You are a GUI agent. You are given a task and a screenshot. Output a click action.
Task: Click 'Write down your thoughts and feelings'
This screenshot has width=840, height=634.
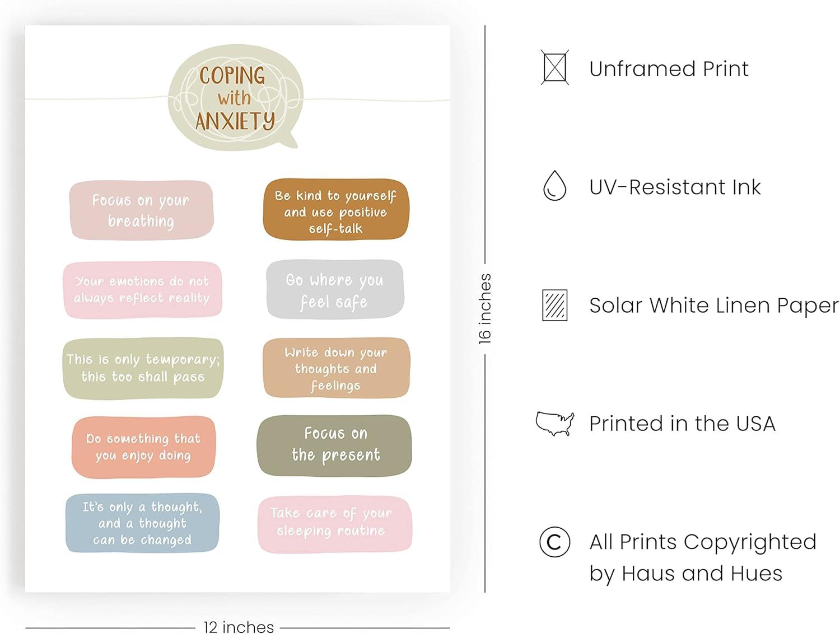pos(336,368)
